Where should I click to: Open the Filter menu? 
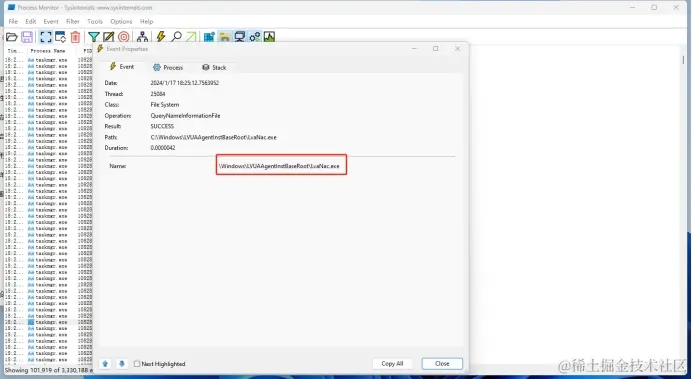click(73, 21)
